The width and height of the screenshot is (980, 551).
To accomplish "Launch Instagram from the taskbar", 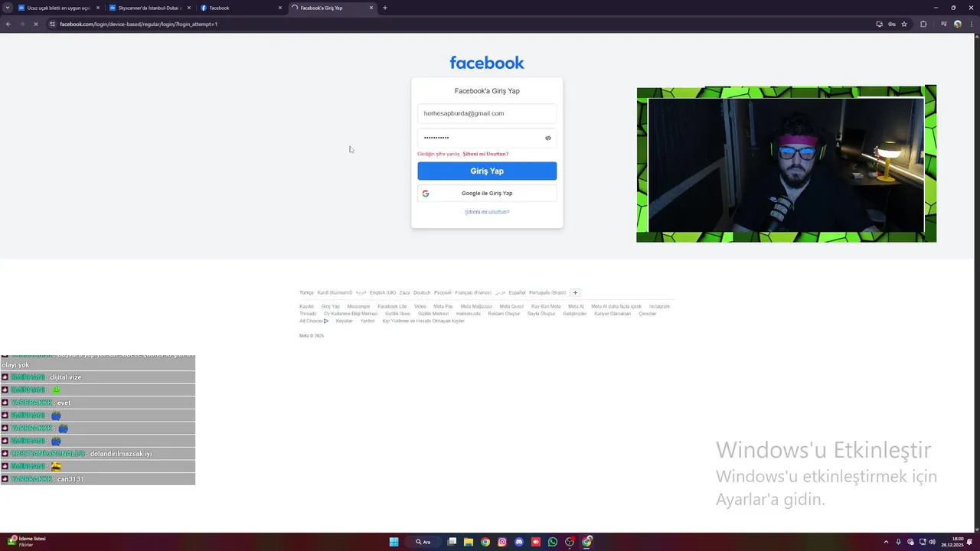I will 502,542.
